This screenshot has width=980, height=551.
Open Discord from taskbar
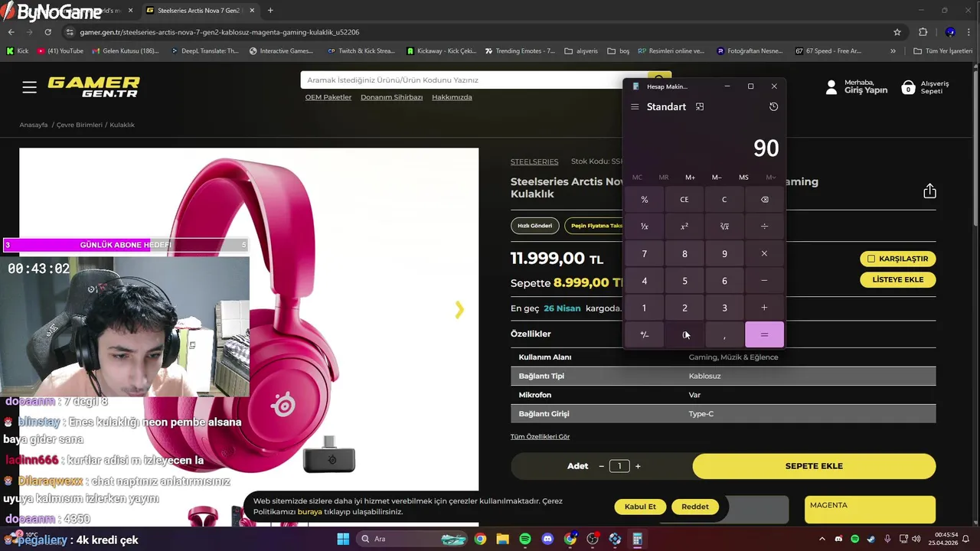point(547,539)
